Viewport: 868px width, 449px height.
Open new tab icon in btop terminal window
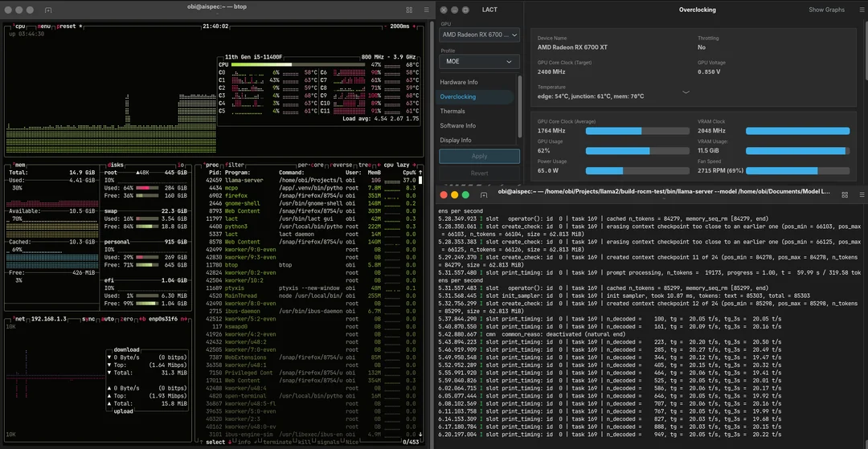coord(48,10)
